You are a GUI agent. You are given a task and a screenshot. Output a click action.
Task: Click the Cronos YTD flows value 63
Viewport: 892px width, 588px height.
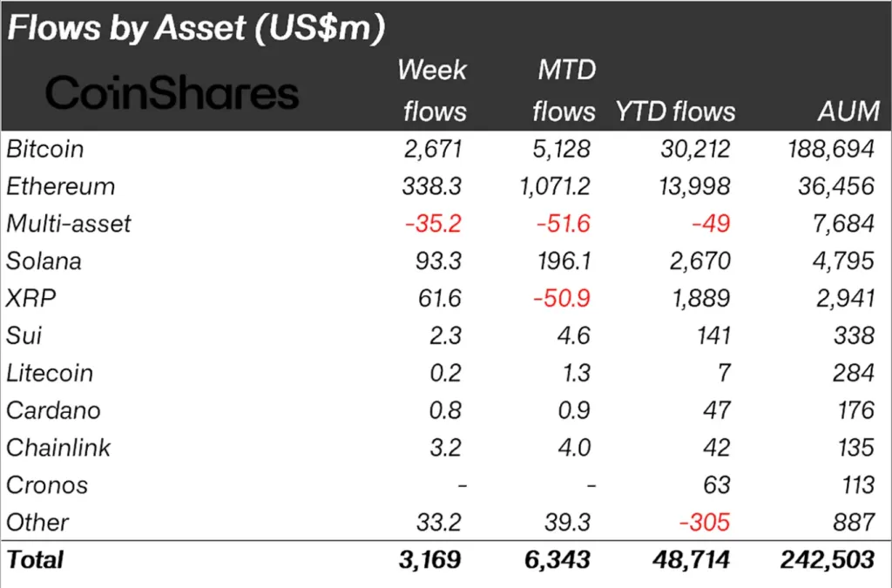click(716, 485)
